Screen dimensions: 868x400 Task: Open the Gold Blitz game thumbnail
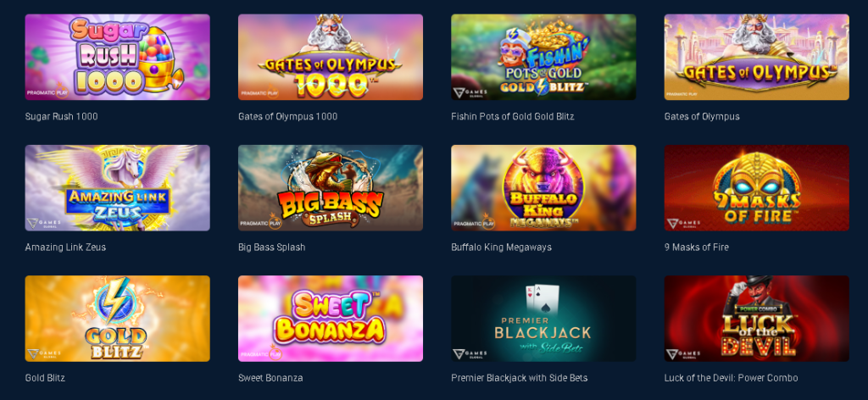[117, 319]
